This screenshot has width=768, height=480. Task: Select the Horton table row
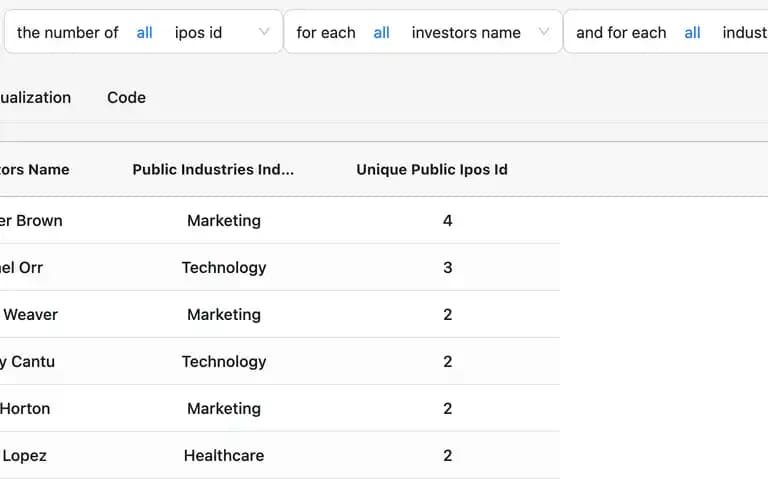(280, 408)
